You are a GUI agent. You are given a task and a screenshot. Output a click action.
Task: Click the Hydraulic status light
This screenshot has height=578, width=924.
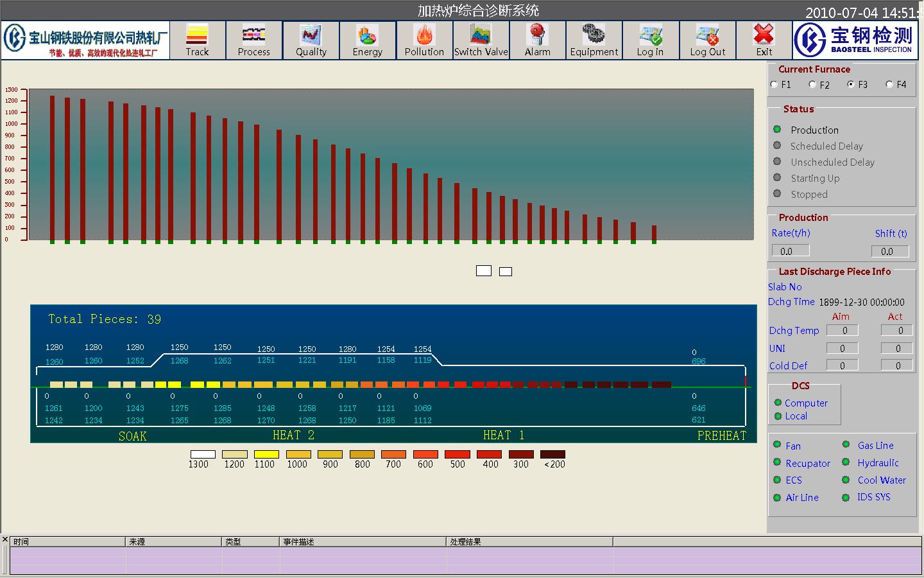[846, 462]
